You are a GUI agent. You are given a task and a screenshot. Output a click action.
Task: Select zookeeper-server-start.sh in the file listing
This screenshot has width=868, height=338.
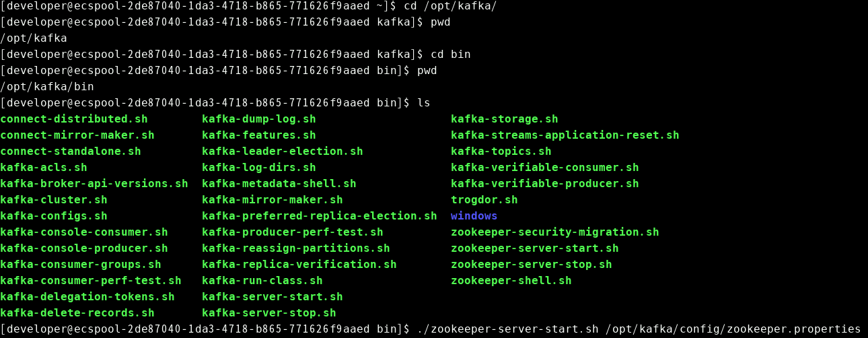coord(534,248)
